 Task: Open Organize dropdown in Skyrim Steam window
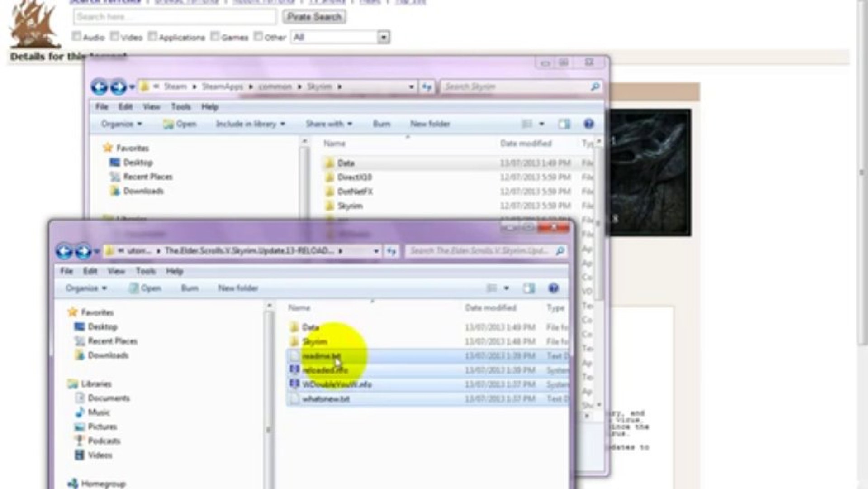121,124
